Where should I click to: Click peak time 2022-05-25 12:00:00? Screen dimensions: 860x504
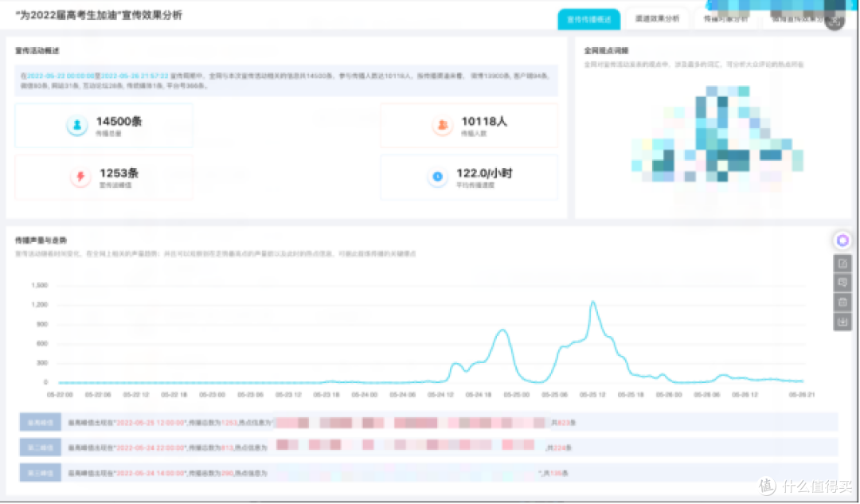[150, 423]
